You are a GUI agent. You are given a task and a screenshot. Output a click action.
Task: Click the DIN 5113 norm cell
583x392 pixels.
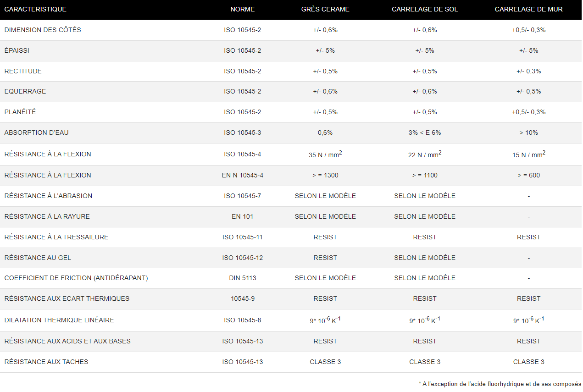pos(242,278)
